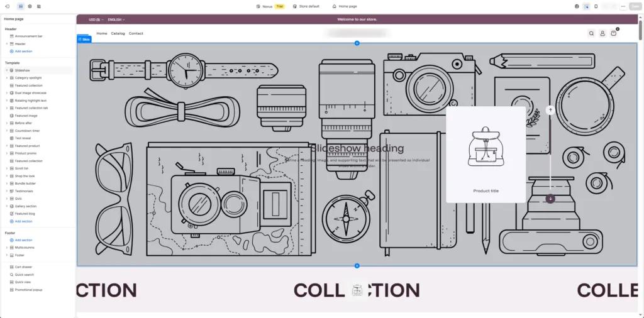Open the Home page template selector
Image resolution: width=644 pixels, height=318 pixels.
[x=345, y=6]
